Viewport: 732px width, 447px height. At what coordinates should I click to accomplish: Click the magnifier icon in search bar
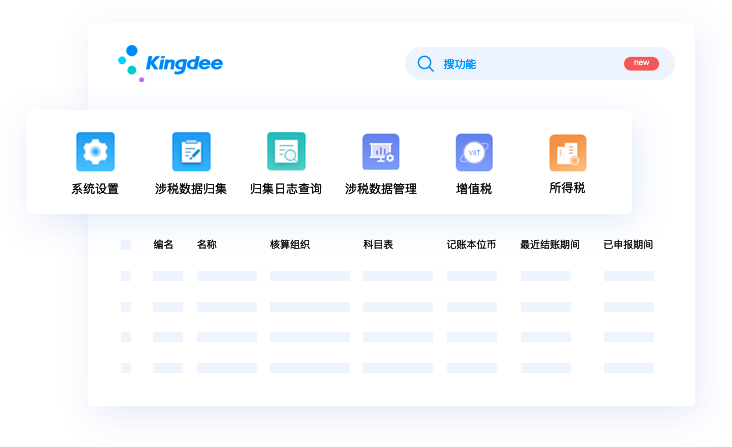[x=425, y=64]
